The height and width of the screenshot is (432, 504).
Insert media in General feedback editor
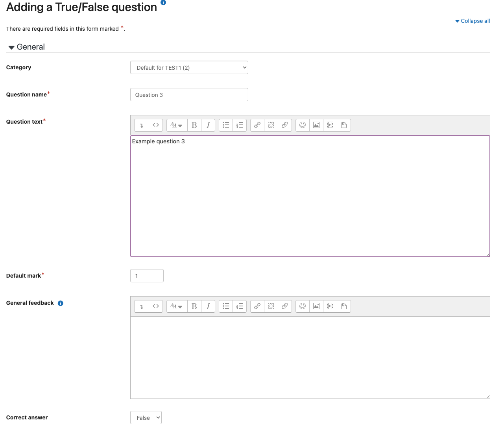[330, 306]
